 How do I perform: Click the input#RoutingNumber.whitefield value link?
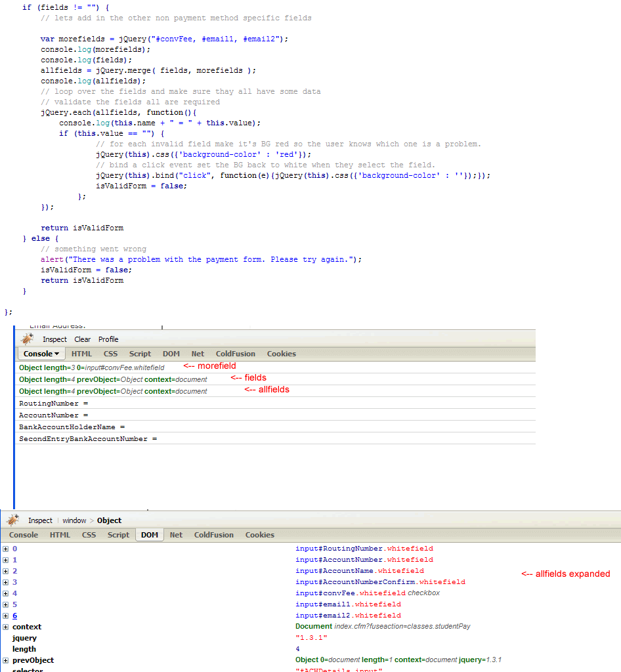[x=364, y=549]
